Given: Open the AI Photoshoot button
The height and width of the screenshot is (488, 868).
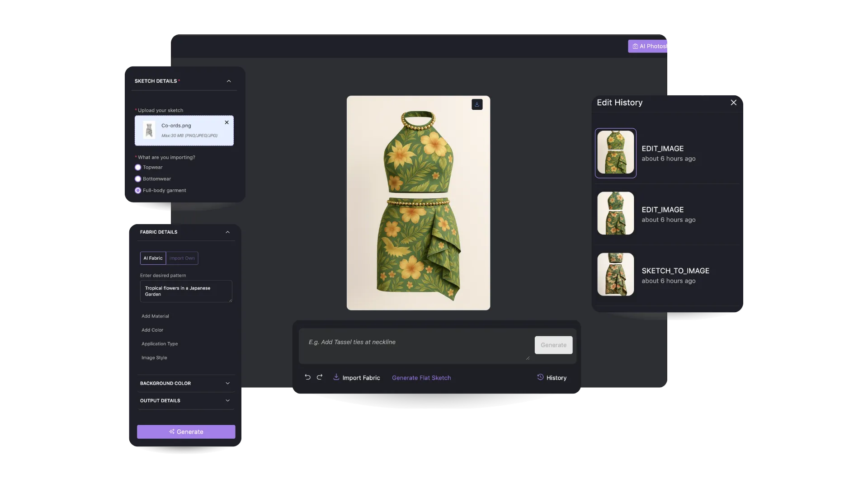Looking at the screenshot, I should (649, 46).
